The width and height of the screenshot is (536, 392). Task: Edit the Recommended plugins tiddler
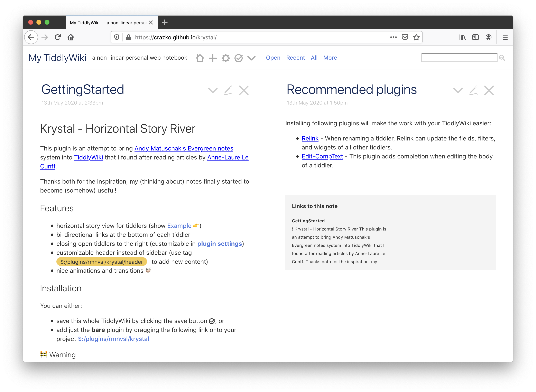pos(473,90)
